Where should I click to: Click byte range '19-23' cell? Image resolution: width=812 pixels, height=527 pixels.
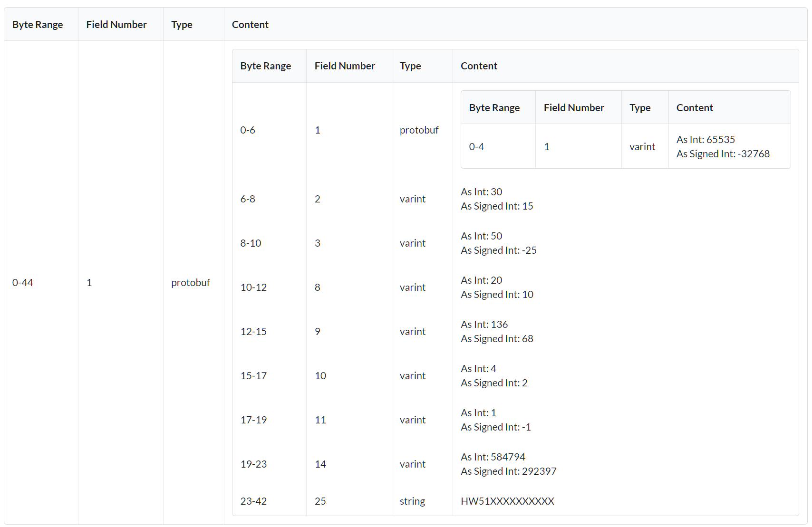(253, 464)
